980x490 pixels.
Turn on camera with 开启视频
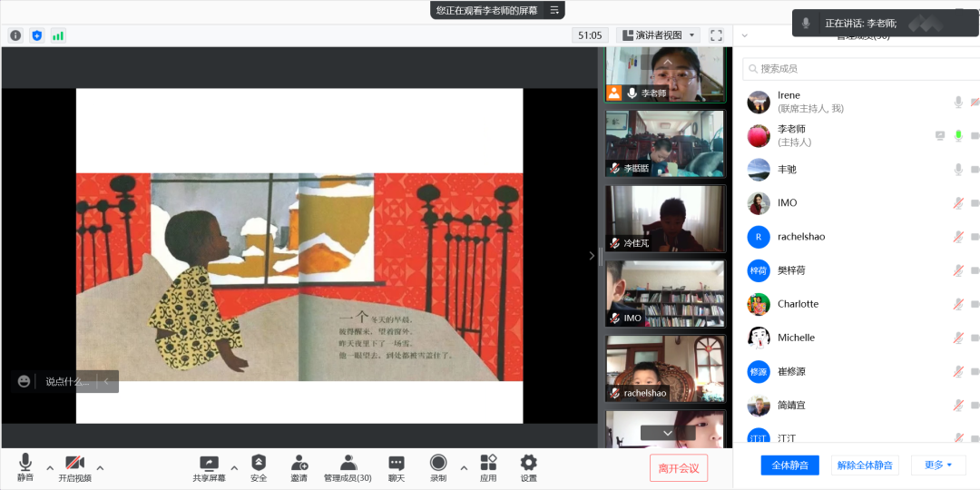click(x=74, y=463)
